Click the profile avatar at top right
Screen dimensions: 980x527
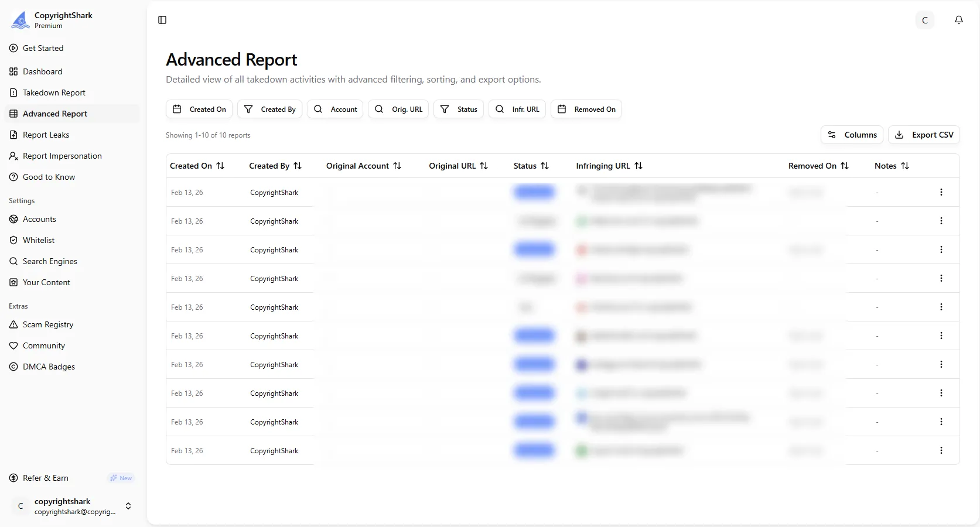[924, 20]
